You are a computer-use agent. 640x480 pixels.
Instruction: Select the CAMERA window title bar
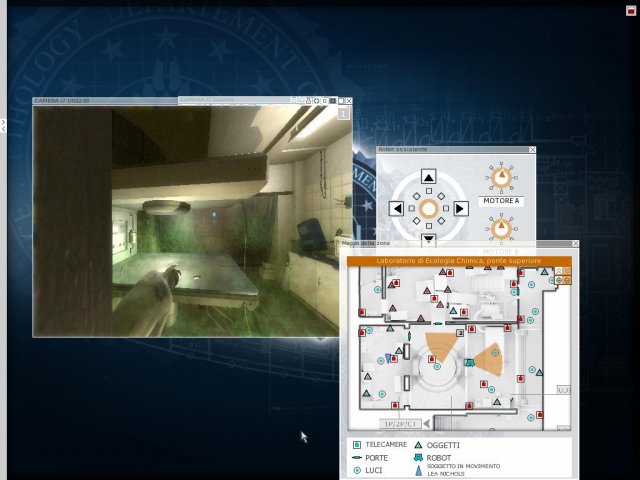(100, 101)
